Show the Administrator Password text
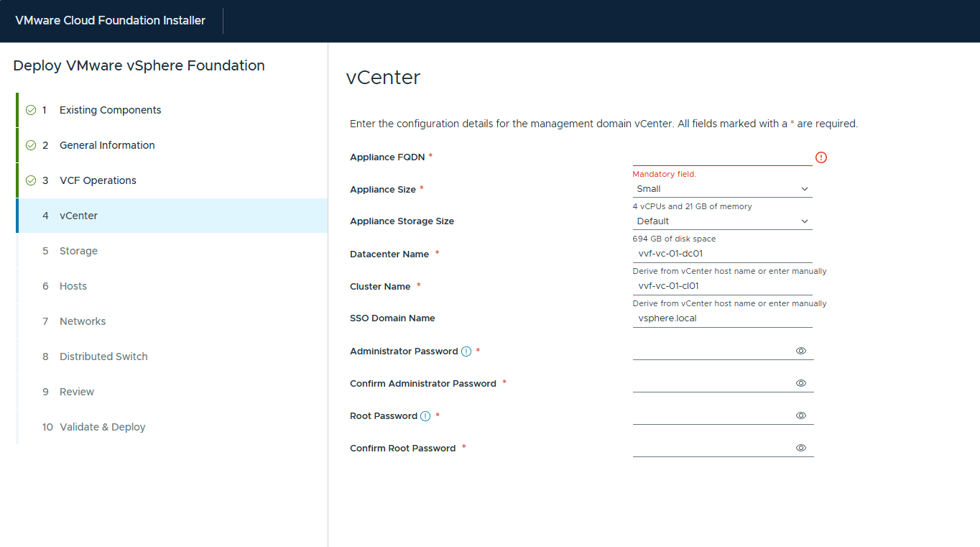Screen dimensions: 980x547 (x=801, y=351)
